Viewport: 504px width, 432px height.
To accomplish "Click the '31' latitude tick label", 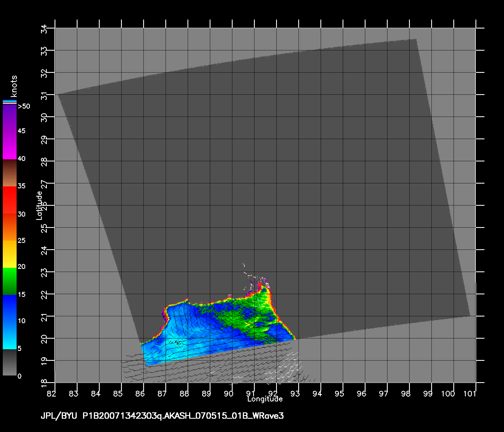I will (44, 96).
